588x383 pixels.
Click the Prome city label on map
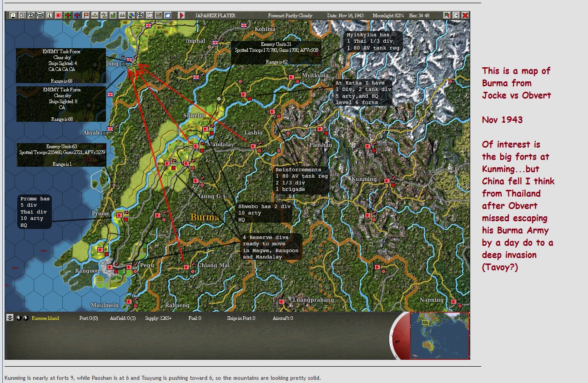click(101, 214)
